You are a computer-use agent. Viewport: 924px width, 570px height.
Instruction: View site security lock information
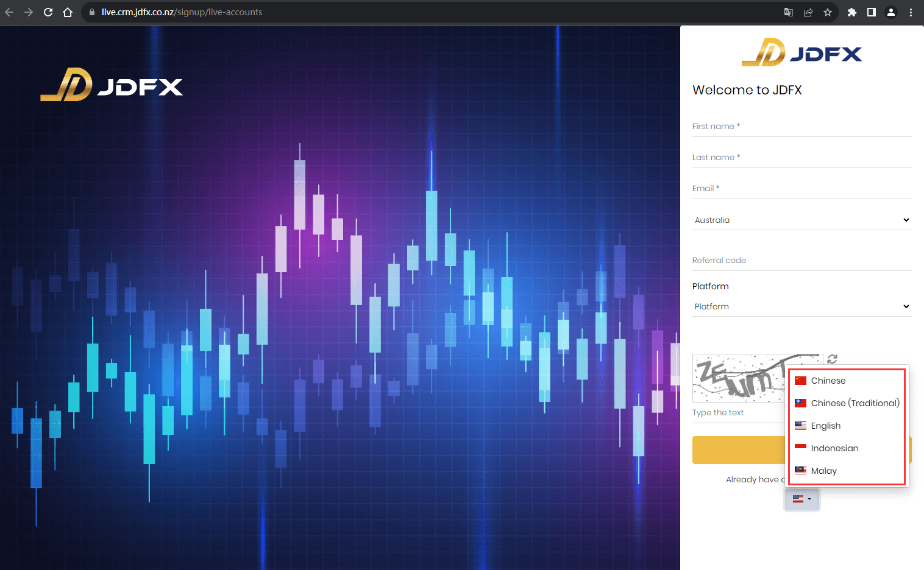(92, 12)
